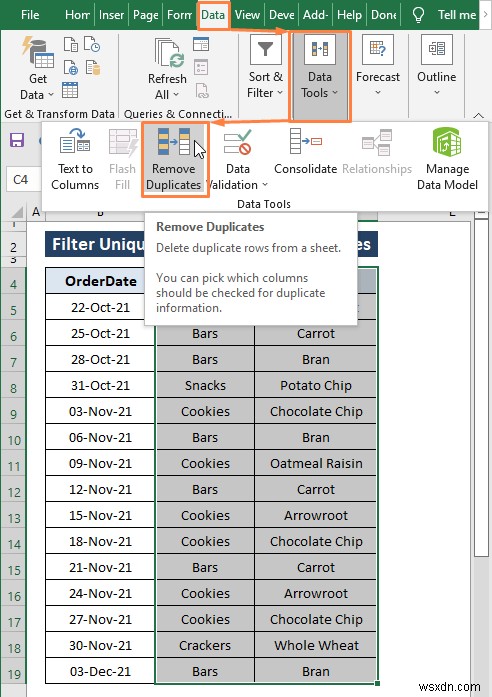Click the From Web icon
This screenshot has height=697, width=492.
pos(71,68)
